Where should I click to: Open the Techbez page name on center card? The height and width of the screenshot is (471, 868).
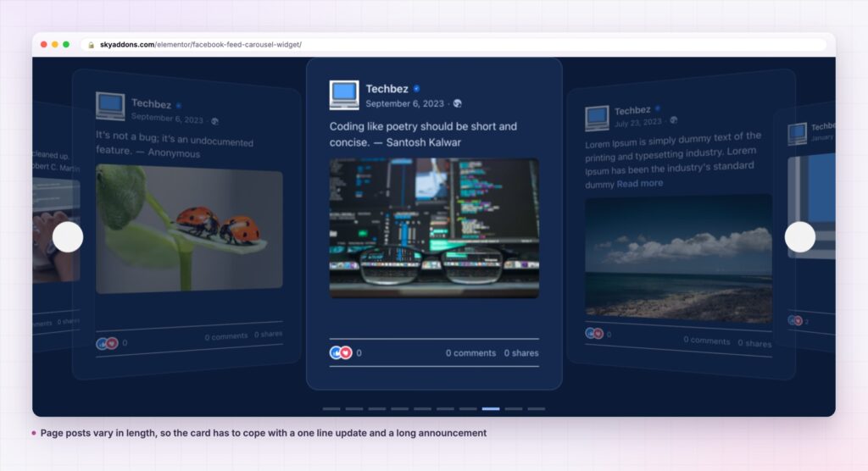tap(387, 89)
